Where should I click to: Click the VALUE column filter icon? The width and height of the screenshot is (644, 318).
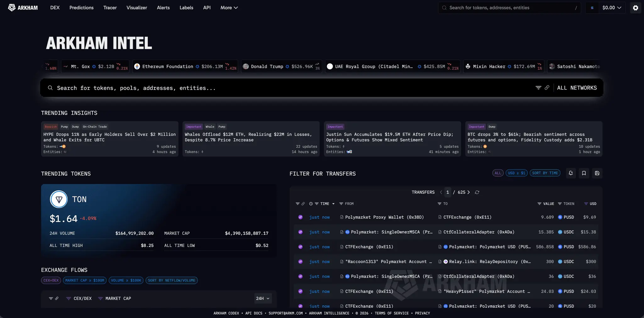539,204
